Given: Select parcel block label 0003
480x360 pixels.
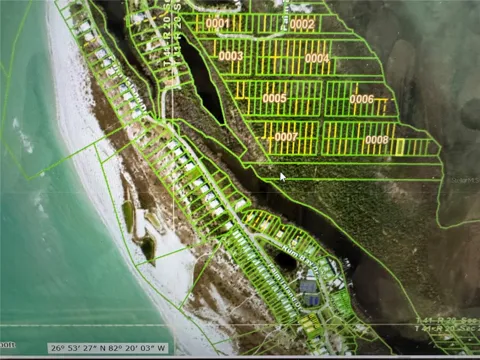Looking at the screenshot, I should point(231,56).
